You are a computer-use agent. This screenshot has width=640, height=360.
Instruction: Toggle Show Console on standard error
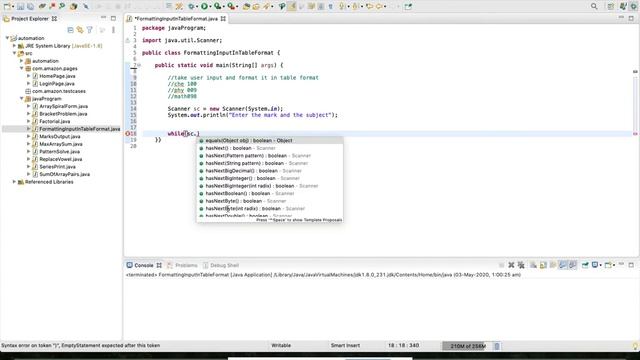coord(573,265)
